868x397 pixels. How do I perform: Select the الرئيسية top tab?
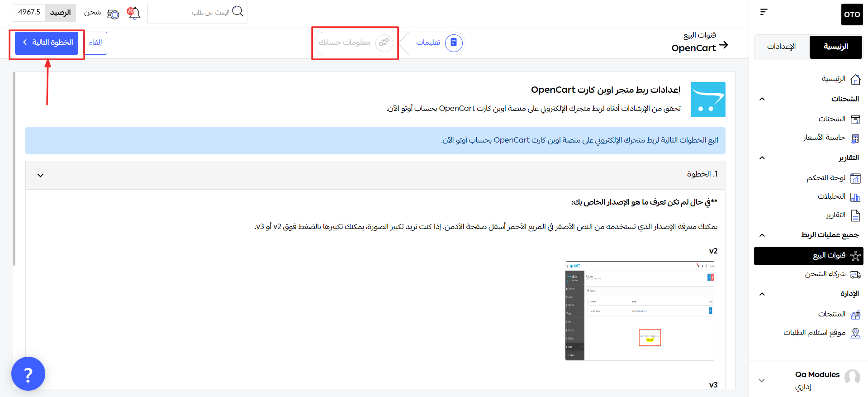coord(835,47)
